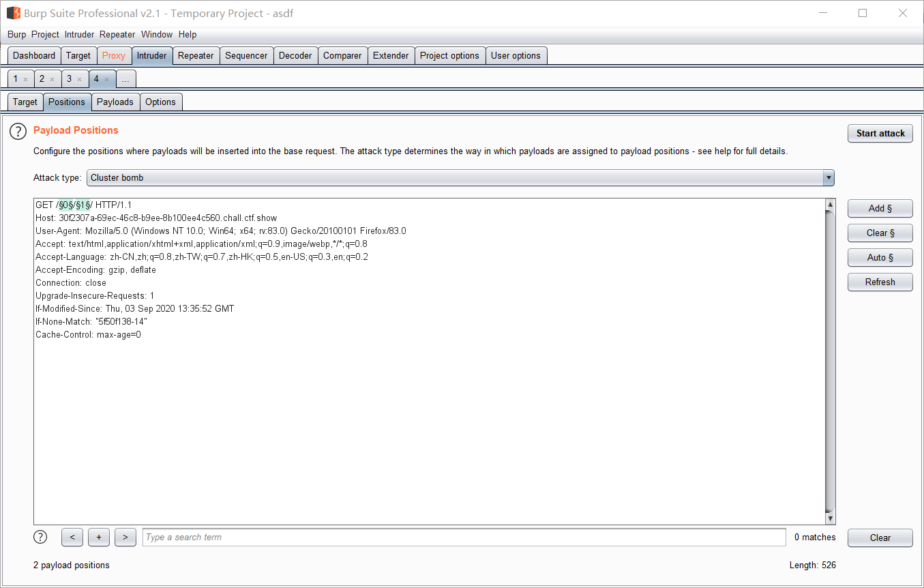Select Intruder attack tab 2
The height and width of the screenshot is (588, 924).
point(42,79)
